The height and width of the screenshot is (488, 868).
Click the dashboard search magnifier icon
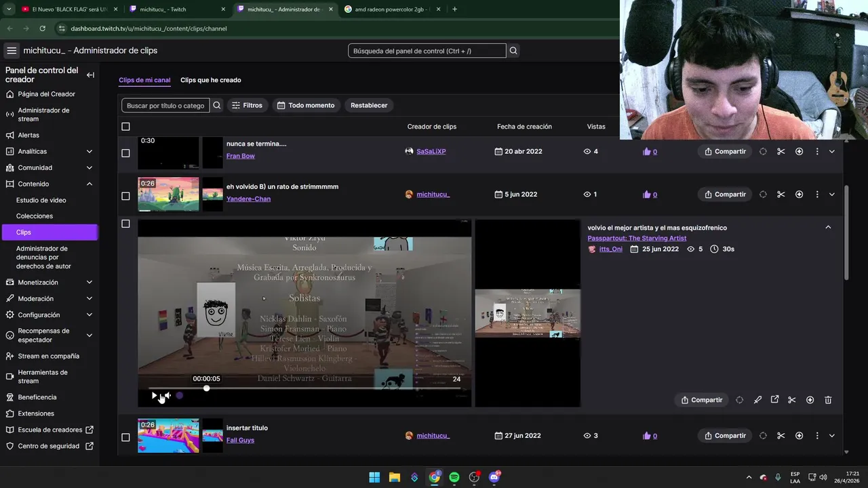coord(513,51)
